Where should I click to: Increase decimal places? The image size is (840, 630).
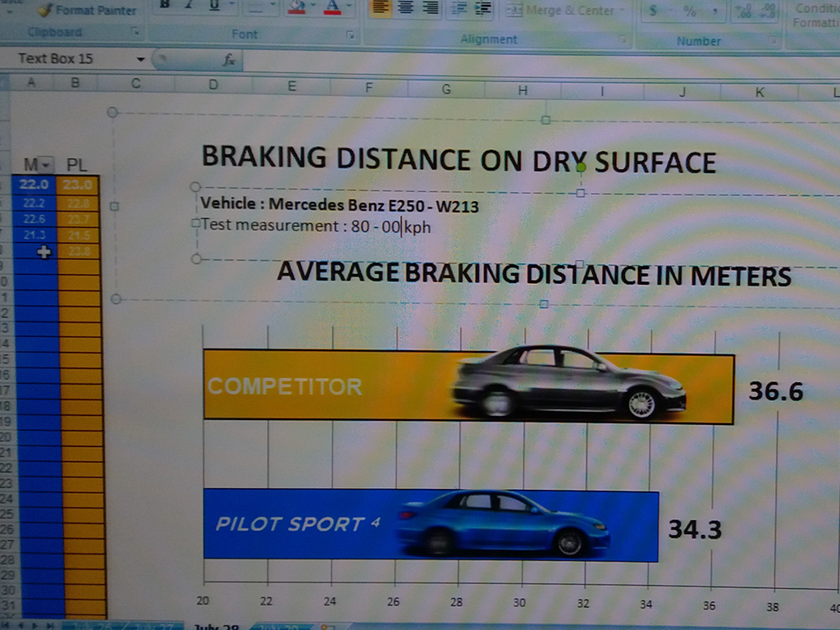[x=745, y=11]
